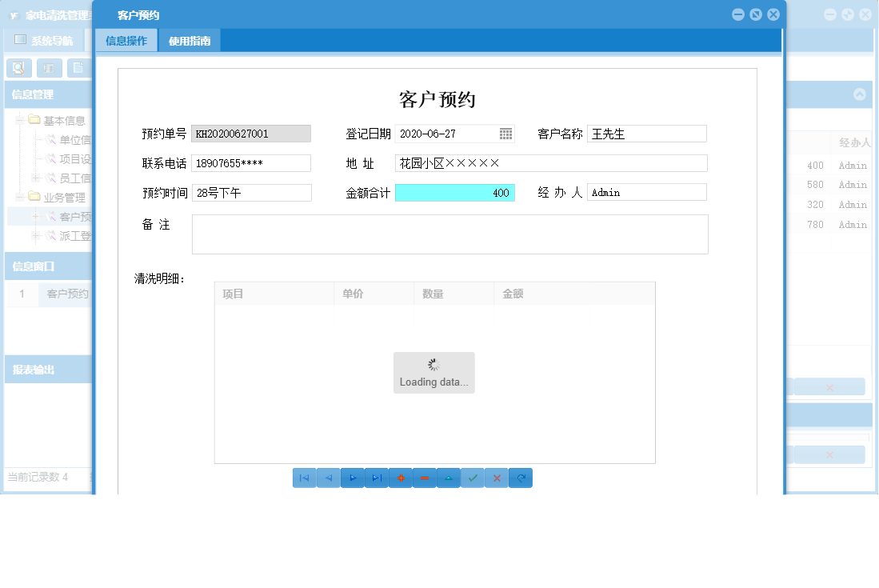Refresh the cleaning details grid
Image resolution: width=879 pixels, height=588 pixels.
520,478
